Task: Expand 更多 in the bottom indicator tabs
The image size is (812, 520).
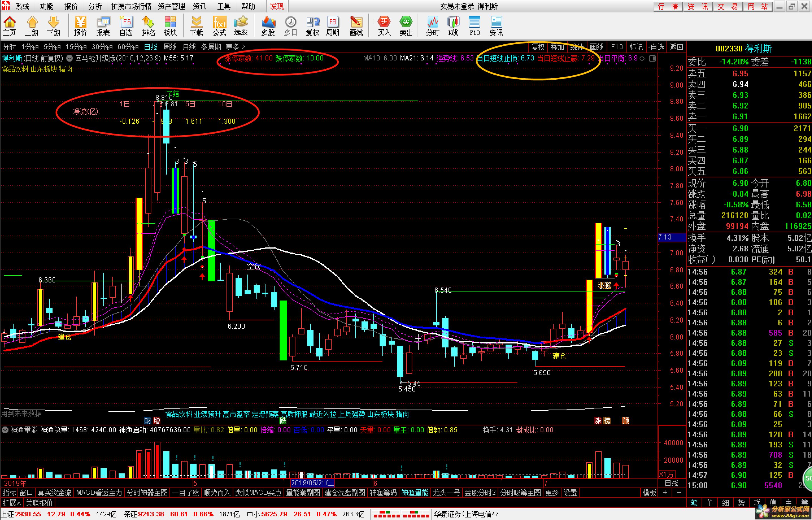Action: tap(552, 493)
